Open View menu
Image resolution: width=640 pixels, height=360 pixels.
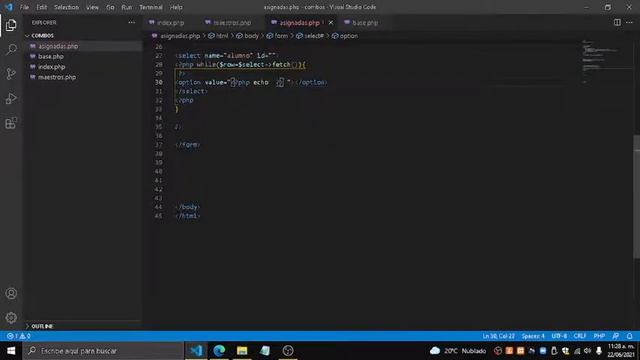92,7
